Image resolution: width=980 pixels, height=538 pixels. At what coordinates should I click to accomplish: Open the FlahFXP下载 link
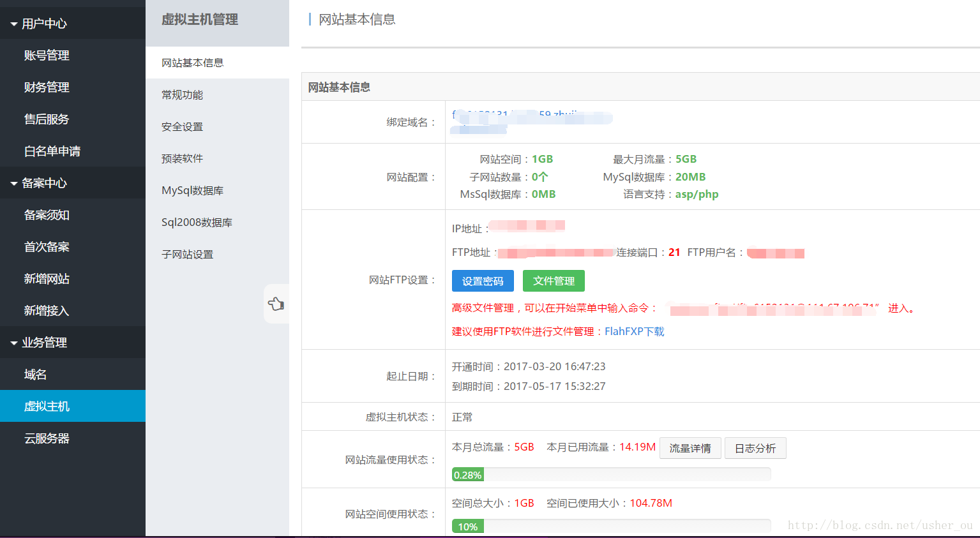635,331
